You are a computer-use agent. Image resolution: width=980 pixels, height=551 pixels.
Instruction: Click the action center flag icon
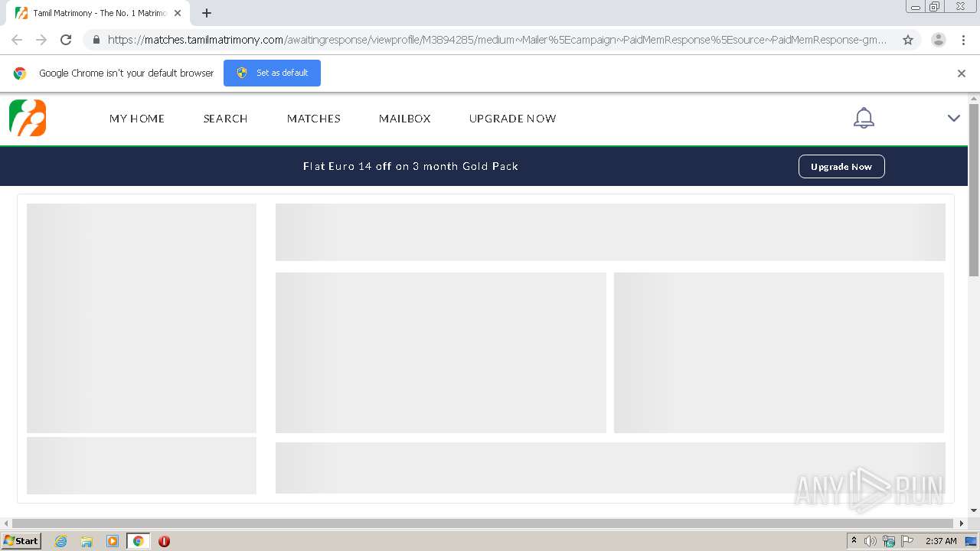[907, 541]
